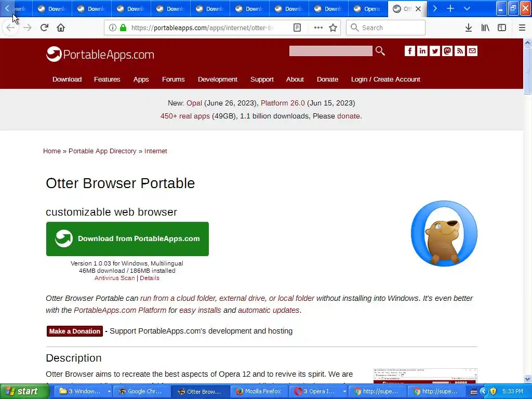Screen dimensions: 532x399
Task: Follow the automatic updates link
Action: 269,310
